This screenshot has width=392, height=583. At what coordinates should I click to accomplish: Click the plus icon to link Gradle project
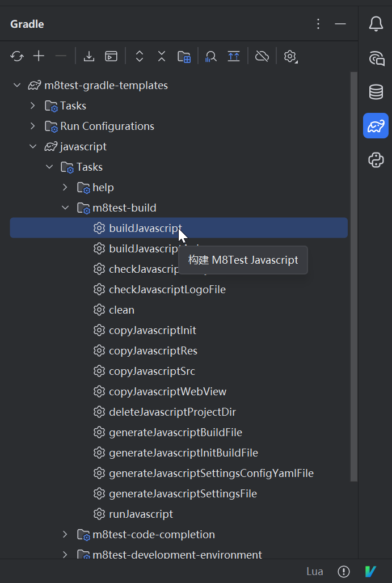pos(39,56)
